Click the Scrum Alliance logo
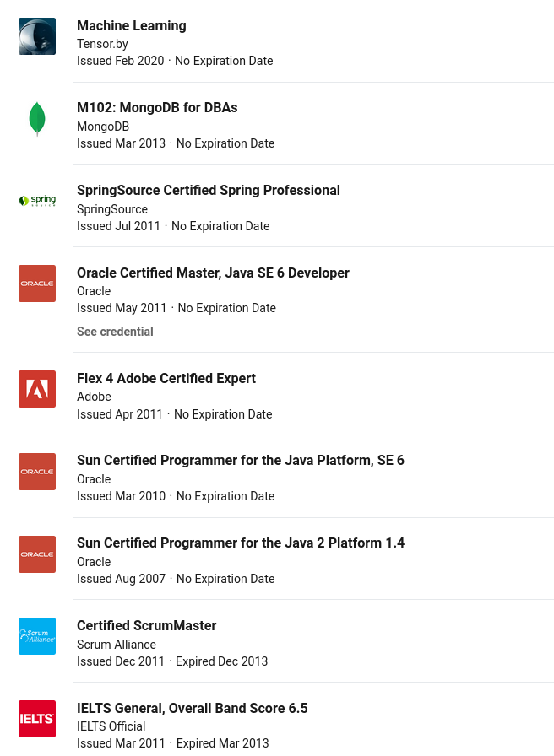Image resolution: width=554 pixels, height=756 pixels. click(x=37, y=636)
